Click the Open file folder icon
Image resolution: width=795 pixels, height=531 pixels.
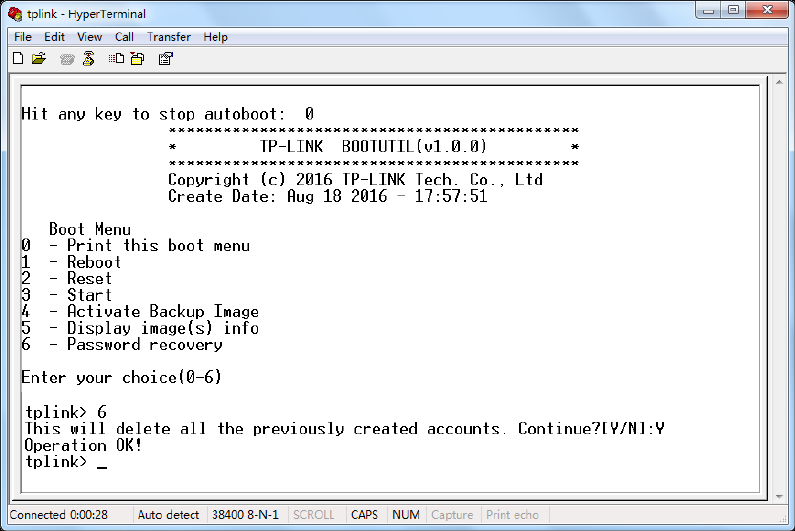coord(39,59)
